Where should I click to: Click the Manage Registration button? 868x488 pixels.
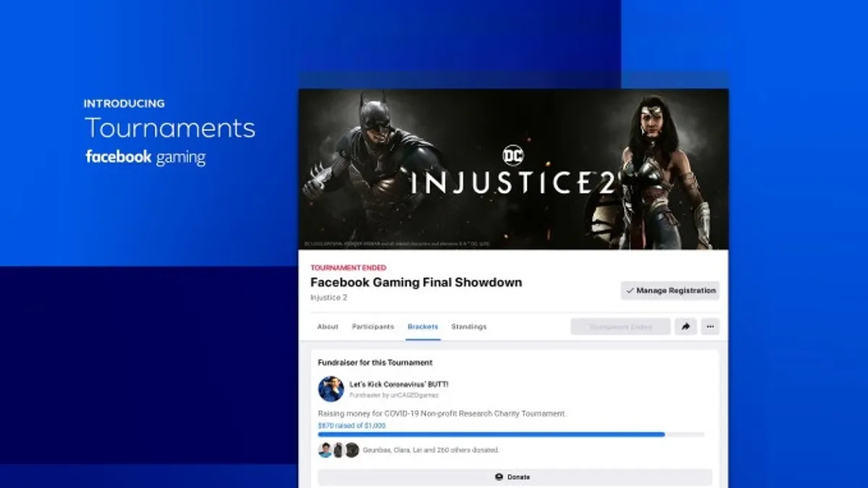click(x=670, y=291)
